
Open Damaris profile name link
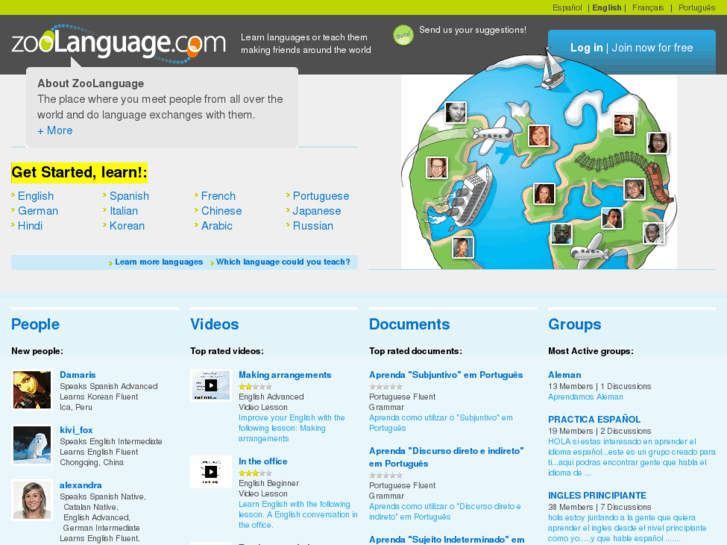pos(77,375)
